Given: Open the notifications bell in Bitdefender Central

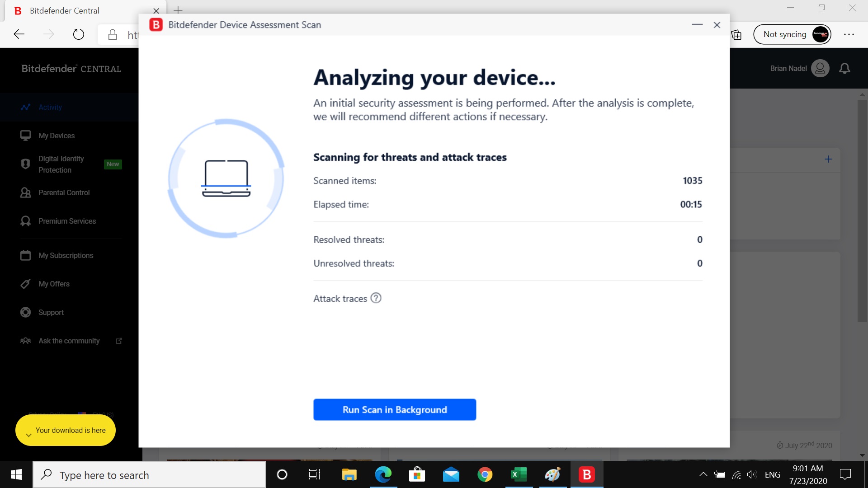Looking at the screenshot, I should [x=844, y=68].
